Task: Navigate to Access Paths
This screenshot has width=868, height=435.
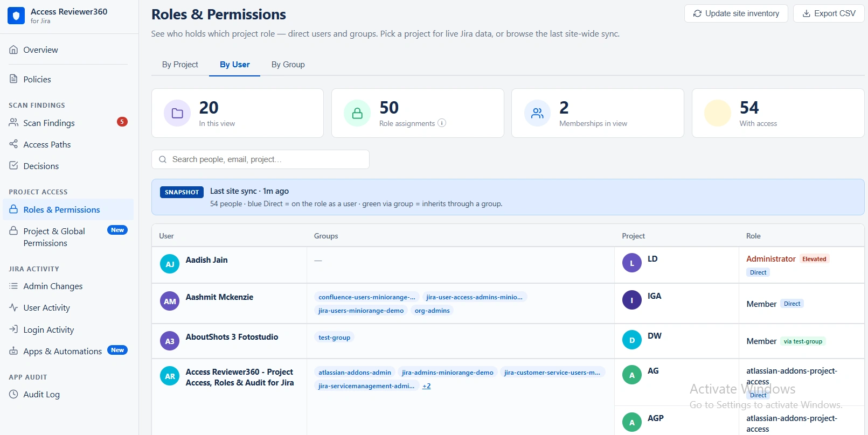Action: pos(68,144)
